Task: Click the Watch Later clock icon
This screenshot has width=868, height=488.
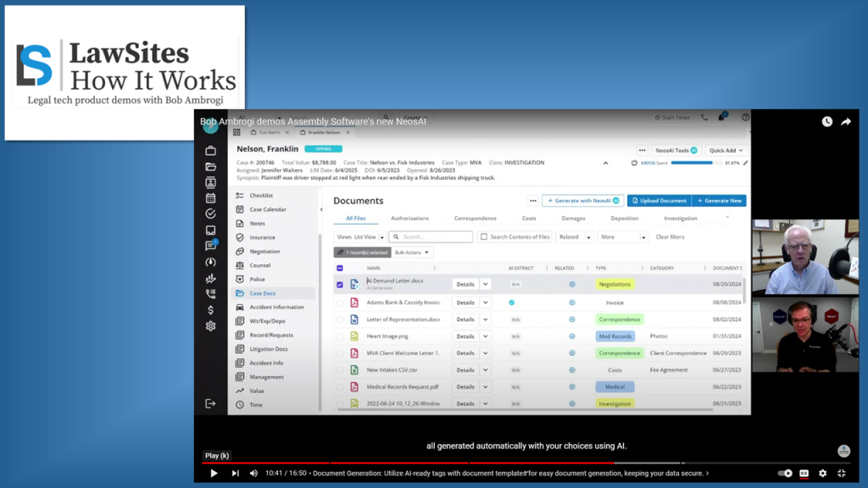Action: pyautogui.click(x=826, y=122)
